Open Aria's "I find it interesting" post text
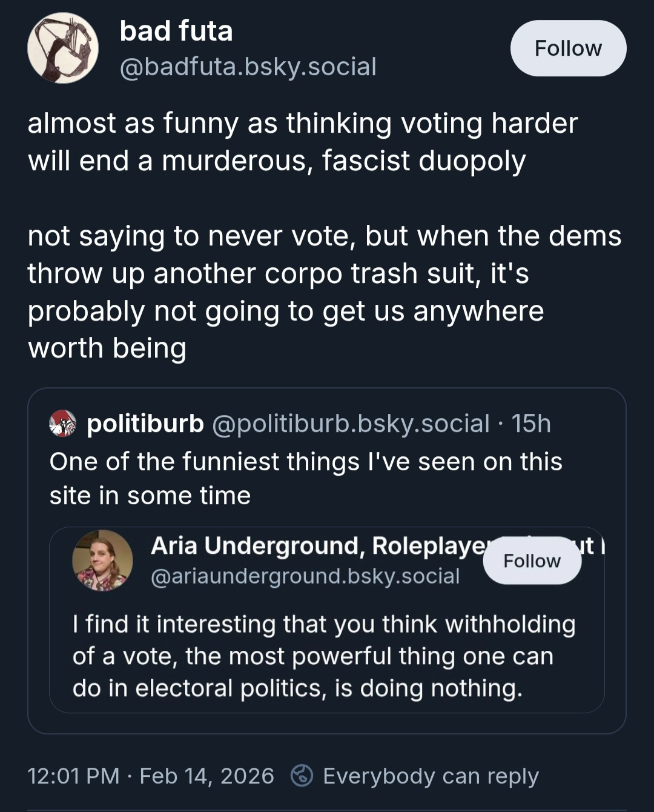The width and height of the screenshot is (654, 812). pyautogui.click(x=324, y=656)
